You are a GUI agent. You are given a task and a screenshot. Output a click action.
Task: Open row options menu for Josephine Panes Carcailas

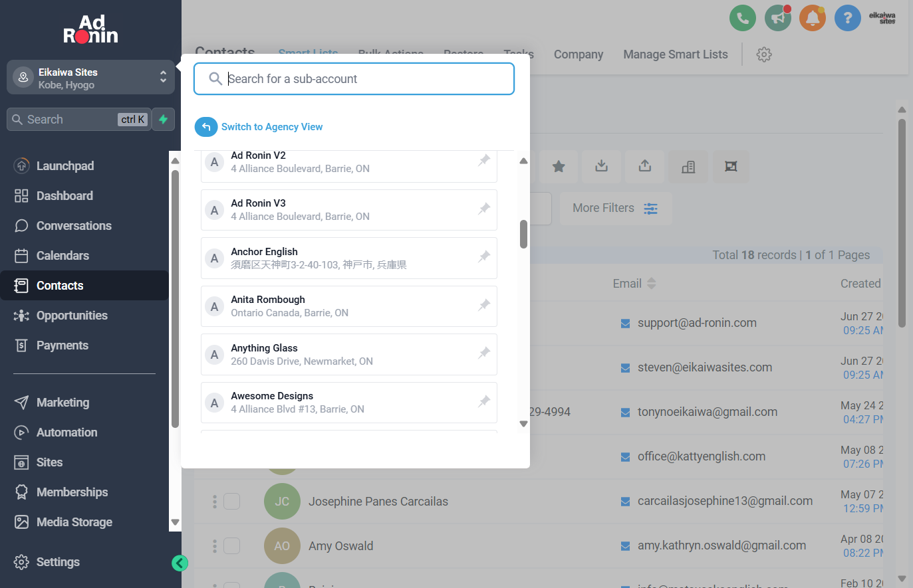tap(214, 501)
